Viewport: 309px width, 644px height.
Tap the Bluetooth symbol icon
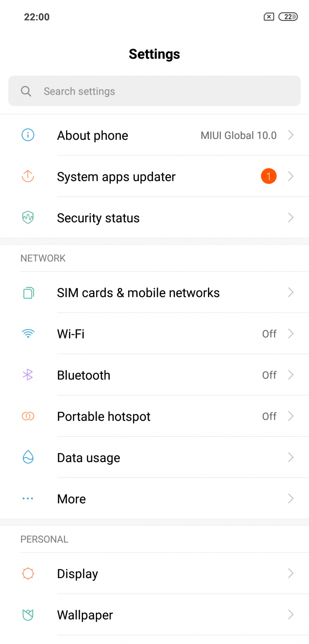28,375
